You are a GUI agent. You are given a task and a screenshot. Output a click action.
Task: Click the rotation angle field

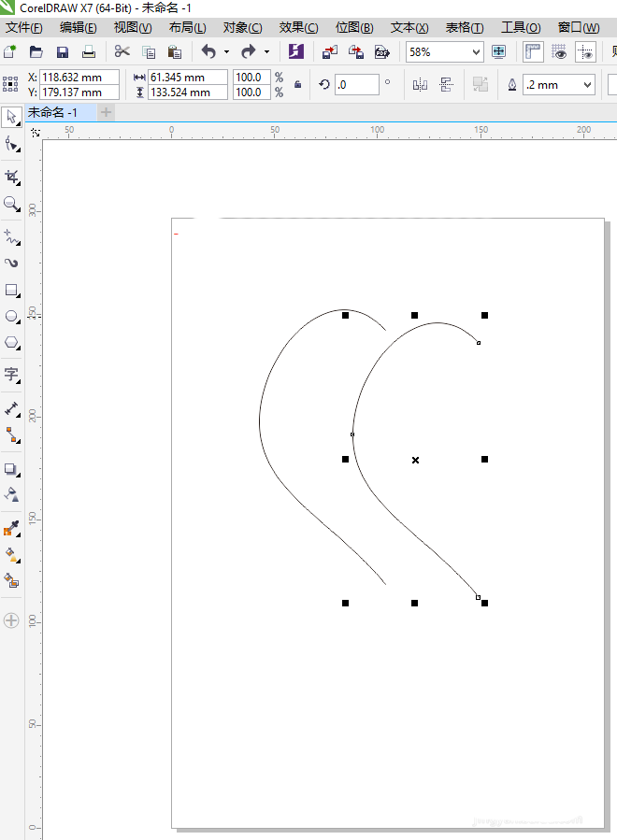357,85
